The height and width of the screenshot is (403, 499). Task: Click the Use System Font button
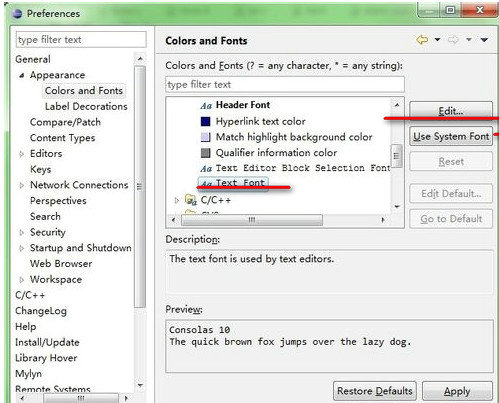tap(451, 136)
